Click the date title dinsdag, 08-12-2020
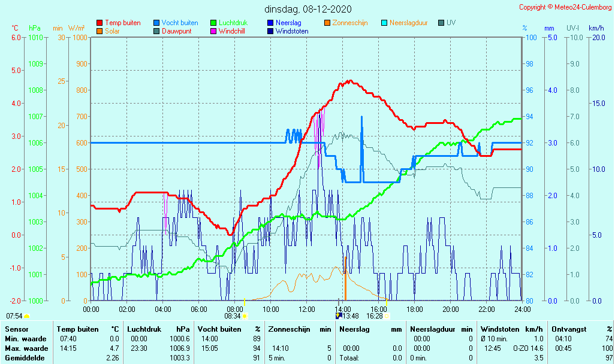The width and height of the screenshot is (615, 364). [308, 9]
